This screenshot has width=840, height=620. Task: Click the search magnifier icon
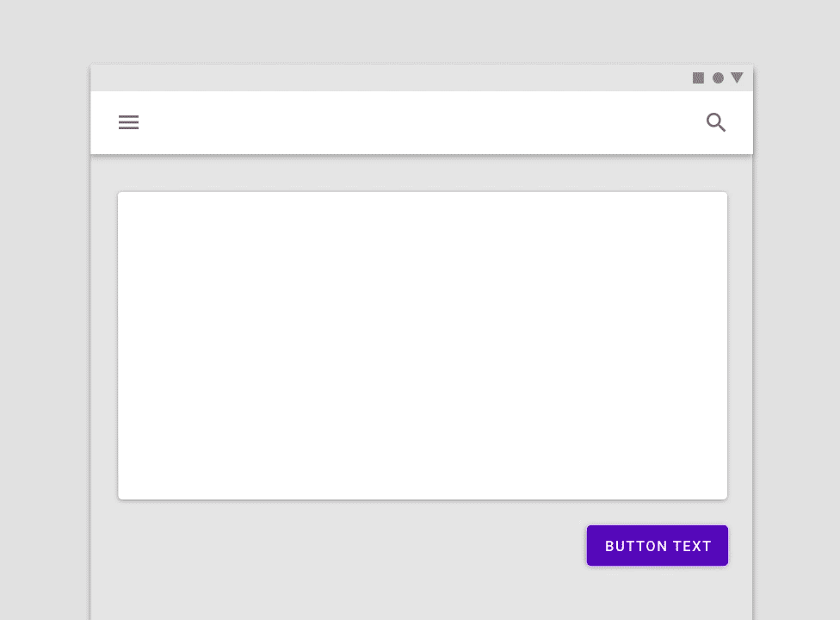click(x=716, y=122)
